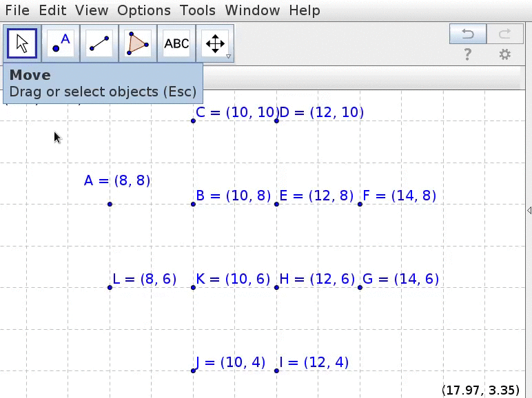Open the Window menu
The height and width of the screenshot is (398, 532).
click(x=252, y=10)
